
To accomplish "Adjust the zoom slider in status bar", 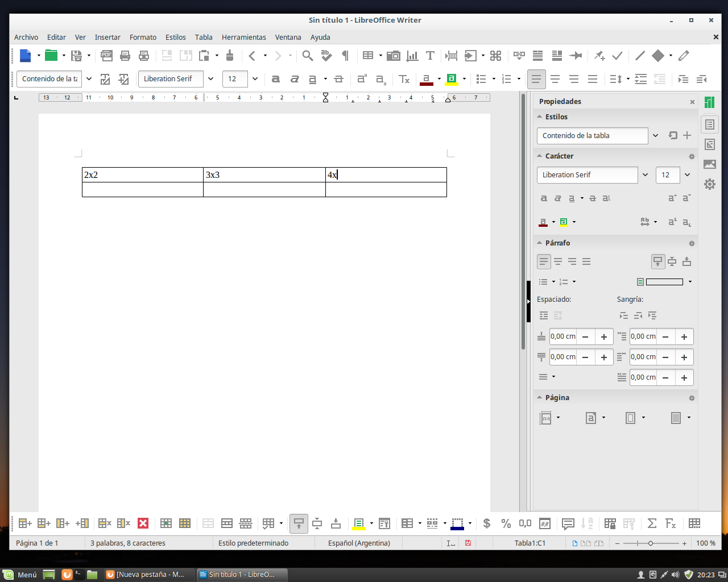I will pyautogui.click(x=651, y=543).
